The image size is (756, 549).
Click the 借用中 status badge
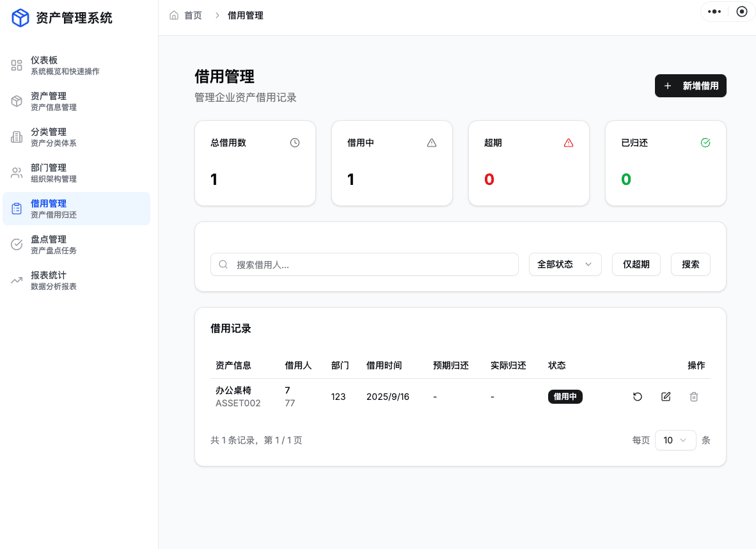[x=565, y=397]
